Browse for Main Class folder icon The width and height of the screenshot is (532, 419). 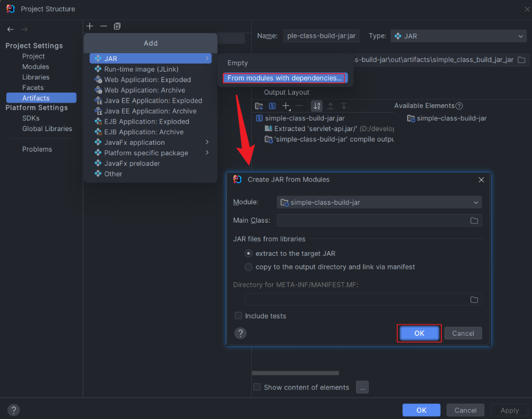tap(474, 221)
